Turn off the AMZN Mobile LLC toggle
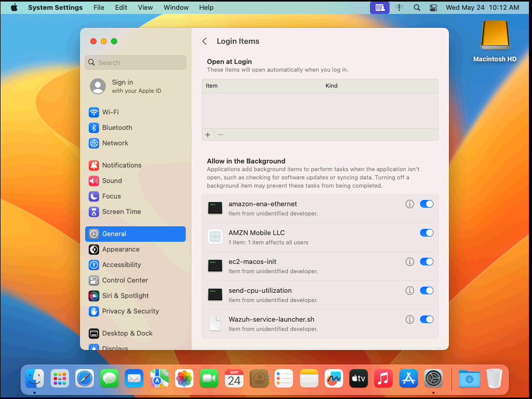Viewport: 532px width, 399px height. click(x=427, y=232)
